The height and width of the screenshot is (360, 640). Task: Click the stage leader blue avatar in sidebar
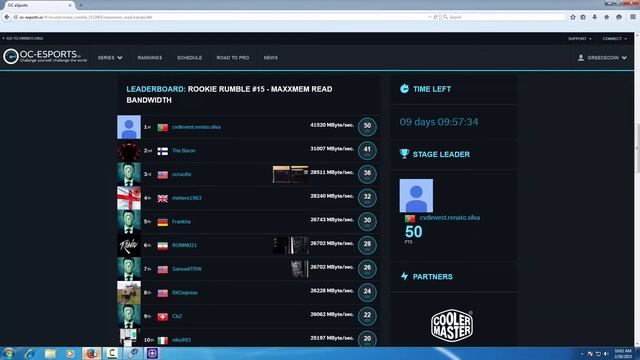pos(416,196)
